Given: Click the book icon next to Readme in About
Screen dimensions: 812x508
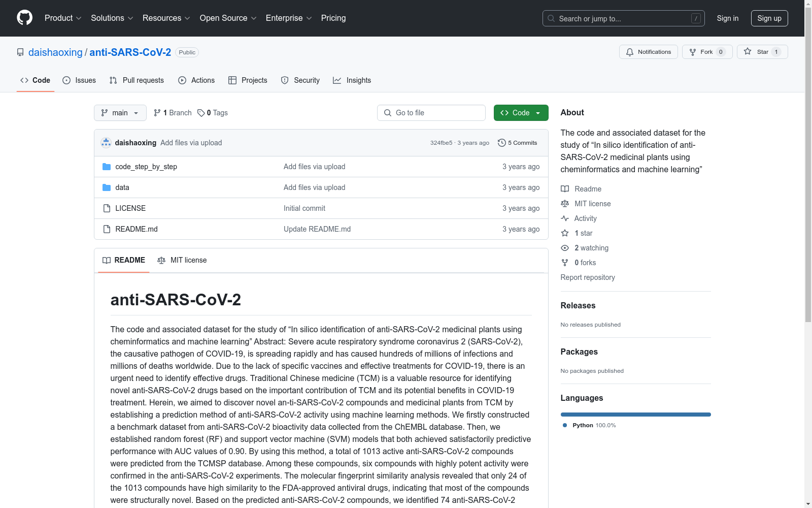Looking at the screenshot, I should 565,189.
